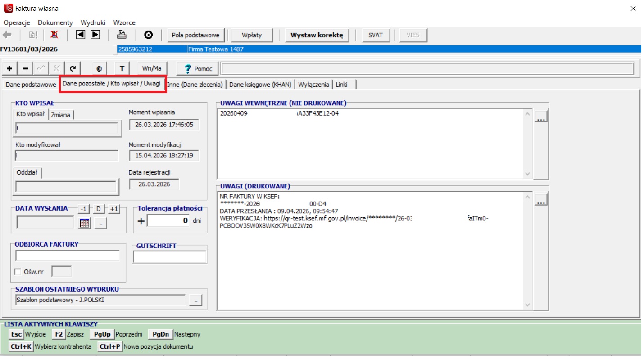Select the Zmiana tab in Kto wpisał

tap(61, 115)
